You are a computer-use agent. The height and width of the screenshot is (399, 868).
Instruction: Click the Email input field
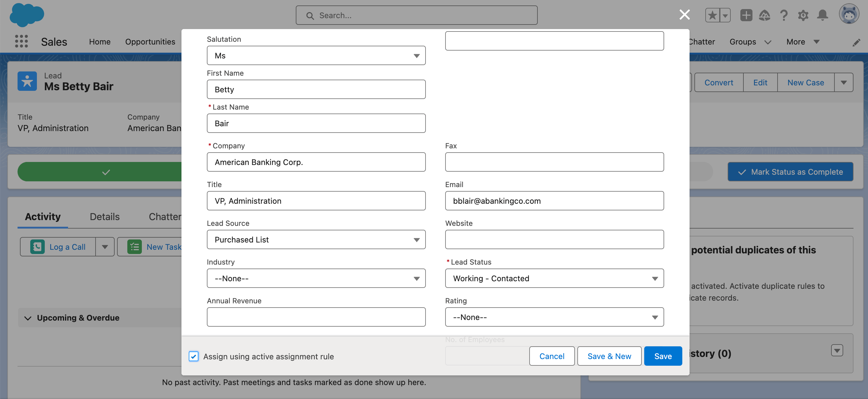[x=555, y=200]
